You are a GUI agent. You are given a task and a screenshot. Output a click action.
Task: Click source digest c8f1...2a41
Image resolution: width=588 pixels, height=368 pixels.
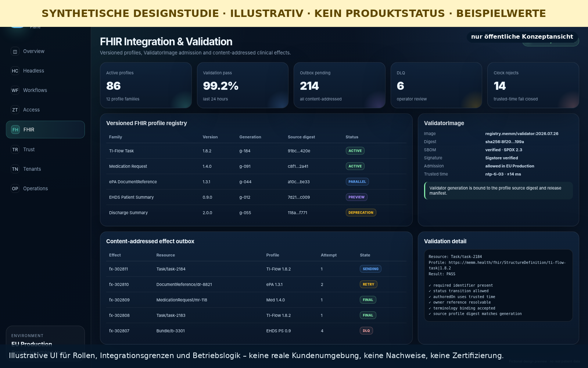click(298, 167)
